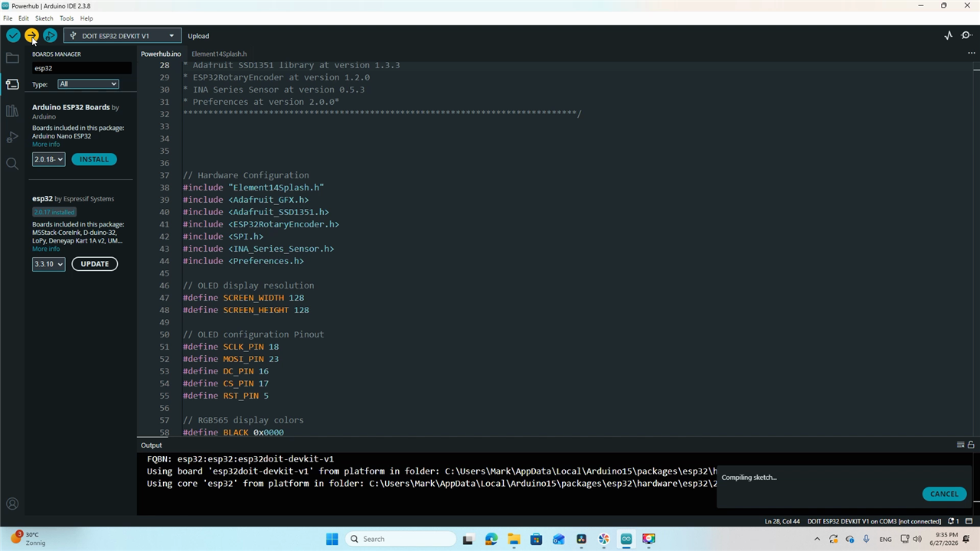Open the Serial Plotter
The height and width of the screenshot is (551, 980).
[949, 36]
